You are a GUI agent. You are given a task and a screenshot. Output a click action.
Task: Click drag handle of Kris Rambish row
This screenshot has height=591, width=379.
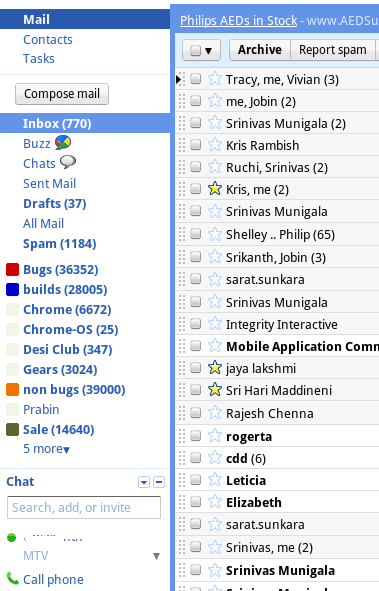pyautogui.click(x=182, y=145)
